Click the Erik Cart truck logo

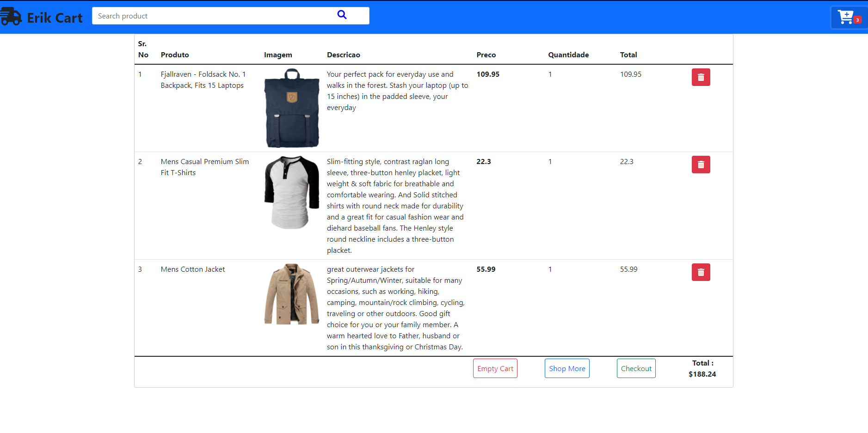[12, 16]
